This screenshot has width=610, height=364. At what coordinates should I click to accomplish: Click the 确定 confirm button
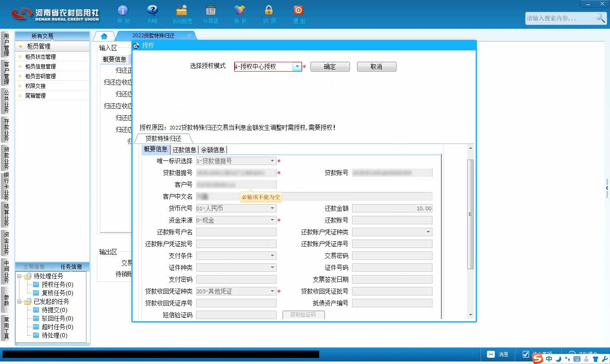tap(330, 66)
